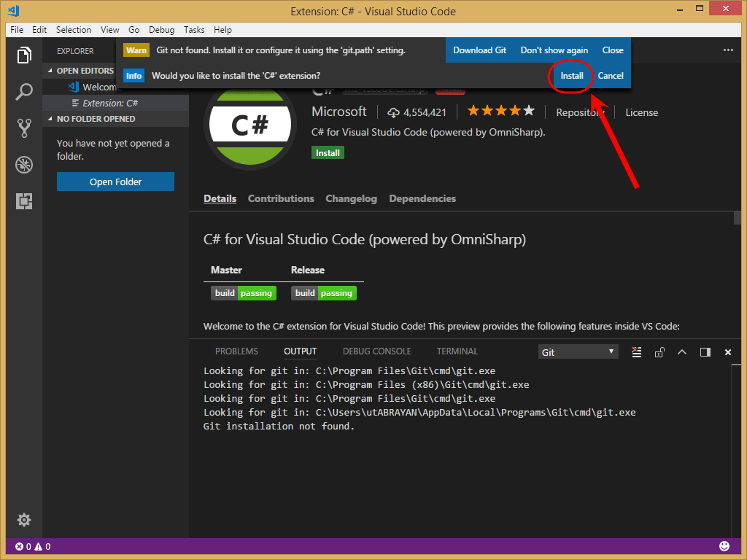
Task: Move the panel position icon
Action: coord(705,352)
